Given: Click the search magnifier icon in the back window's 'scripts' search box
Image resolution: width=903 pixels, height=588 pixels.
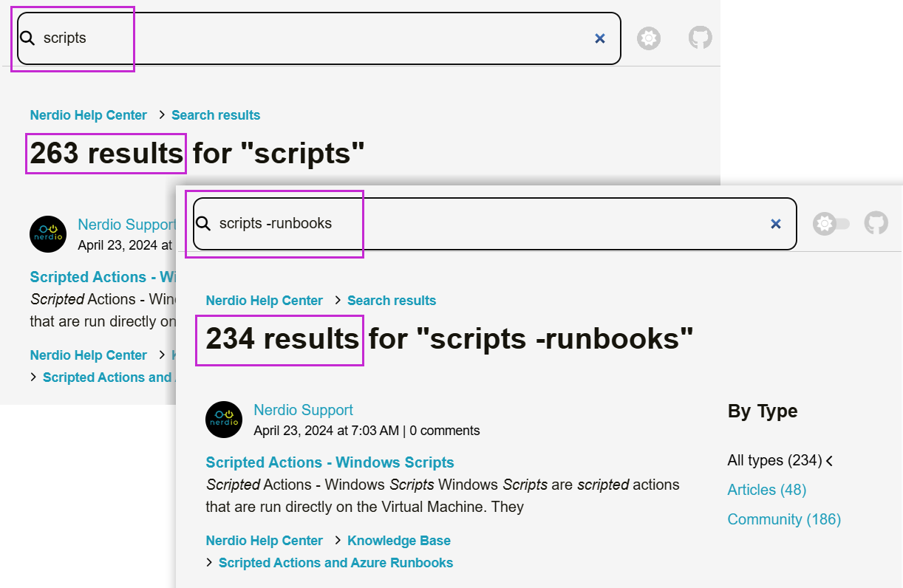Looking at the screenshot, I should (27, 38).
